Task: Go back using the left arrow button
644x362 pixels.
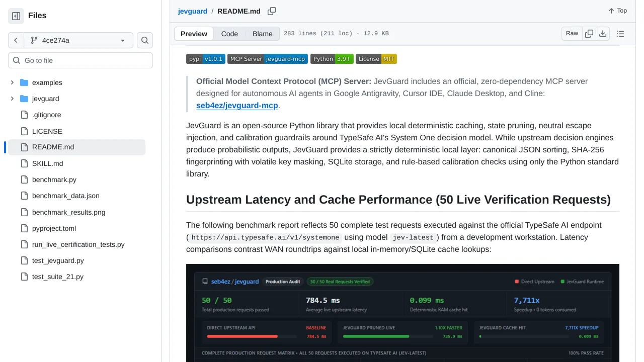Action: click(16, 40)
